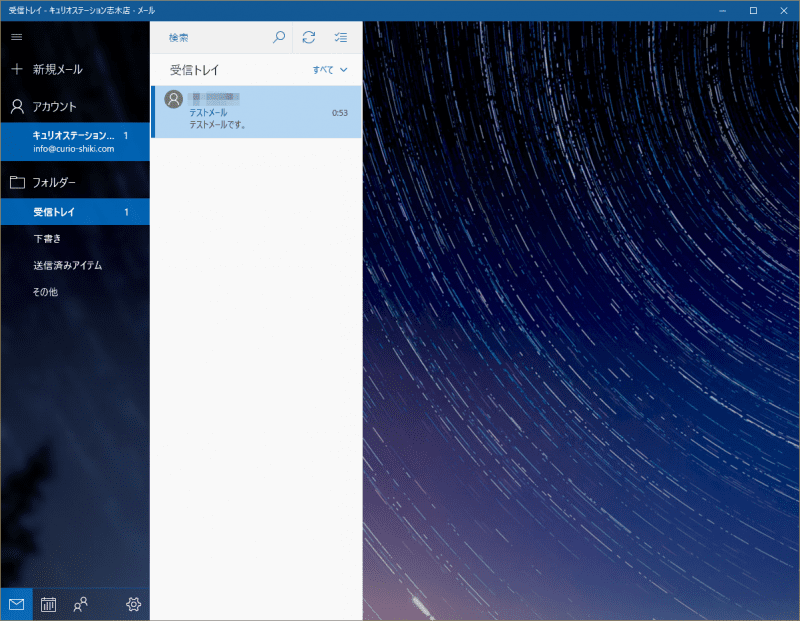Minimize the Mail window
The width and height of the screenshot is (800, 621).
[722, 11]
